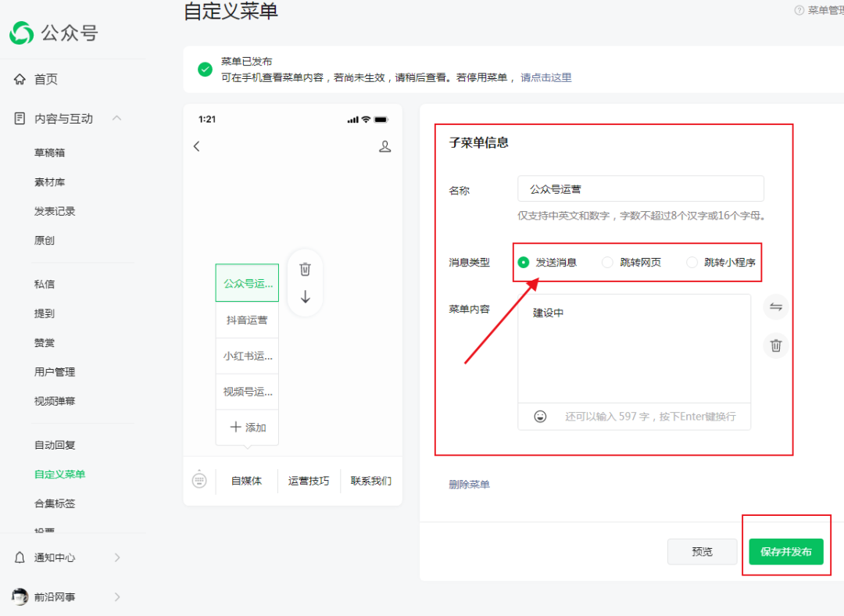Viewport: 844px width, 616px height.
Task: Collapse the 内容与互动 sidebar section
Action: tap(116, 118)
